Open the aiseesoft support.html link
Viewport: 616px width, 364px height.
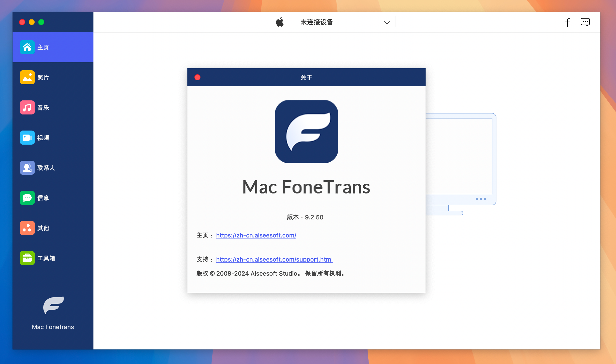(x=274, y=260)
